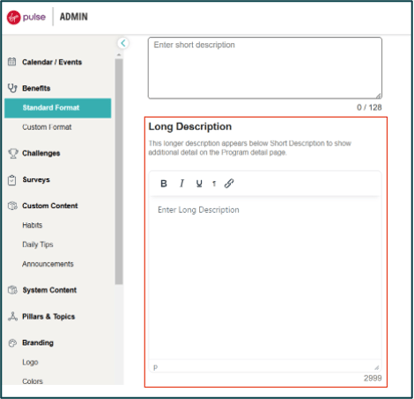Screen dimensions: 414x399
Task: Click into the Enter Long Description editor
Action: pyautogui.click(x=265, y=278)
